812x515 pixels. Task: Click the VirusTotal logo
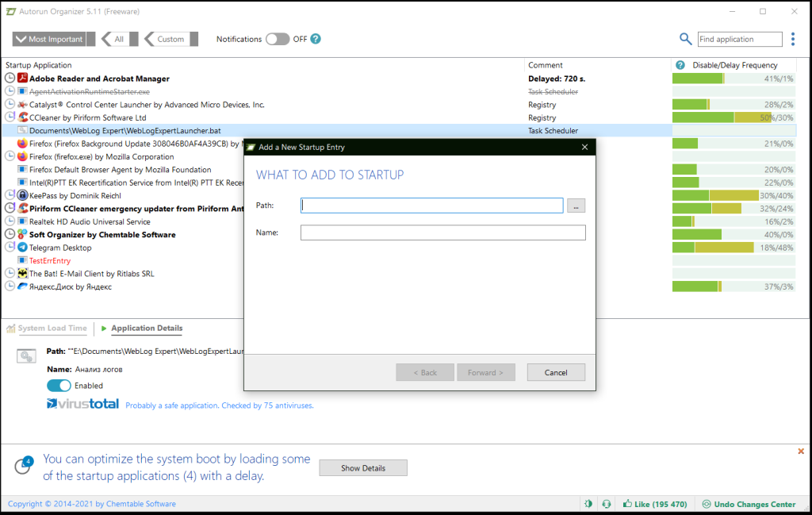point(82,404)
